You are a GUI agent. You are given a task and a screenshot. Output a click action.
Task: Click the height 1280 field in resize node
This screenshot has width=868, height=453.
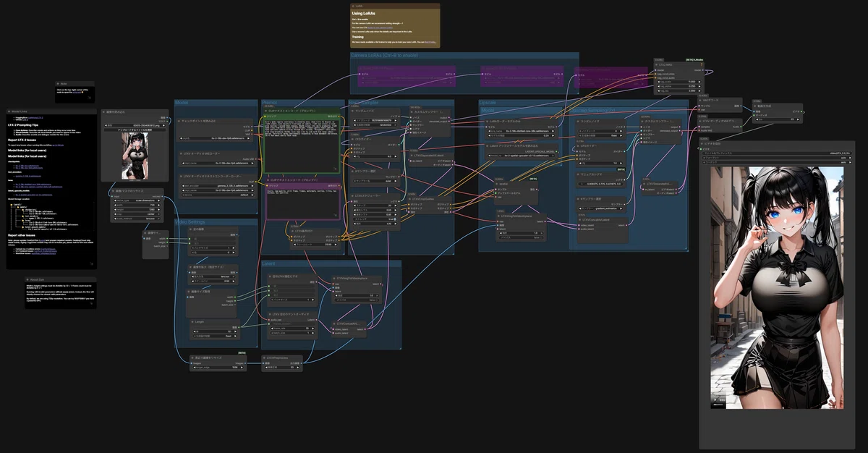[136, 209]
